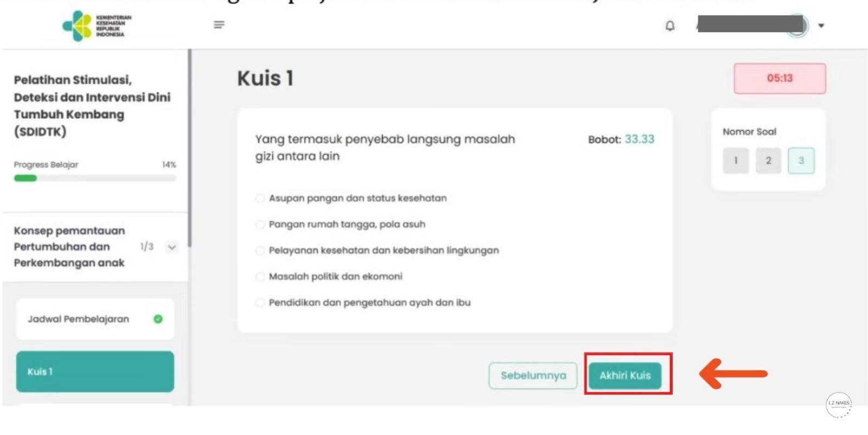Select Kuis 1 in the sidebar
This screenshot has height=435, width=868.
(x=95, y=372)
